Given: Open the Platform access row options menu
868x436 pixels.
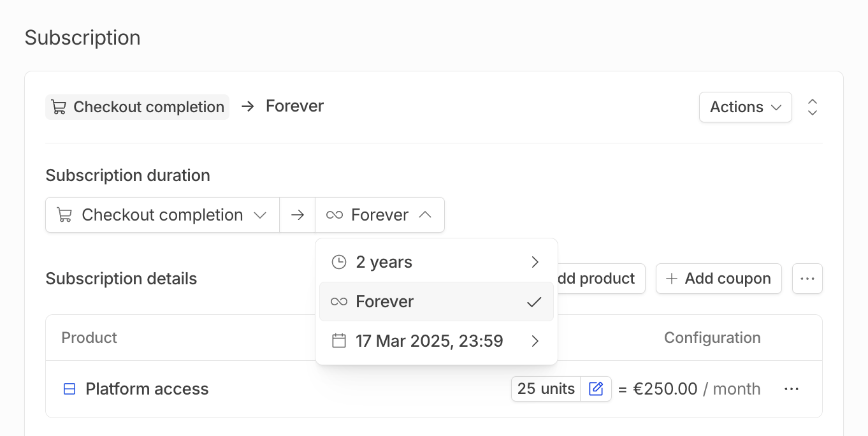Looking at the screenshot, I should [792, 389].
